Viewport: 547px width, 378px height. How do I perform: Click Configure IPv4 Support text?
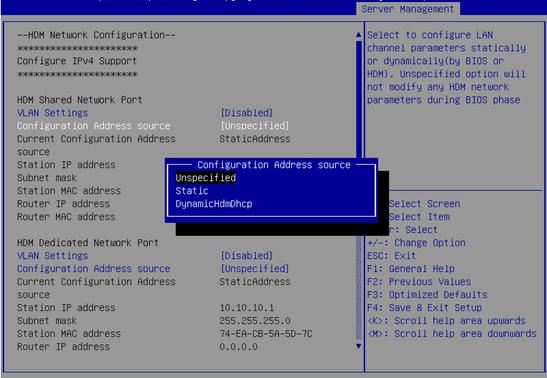pyautogui.click(x=77, y=61)
